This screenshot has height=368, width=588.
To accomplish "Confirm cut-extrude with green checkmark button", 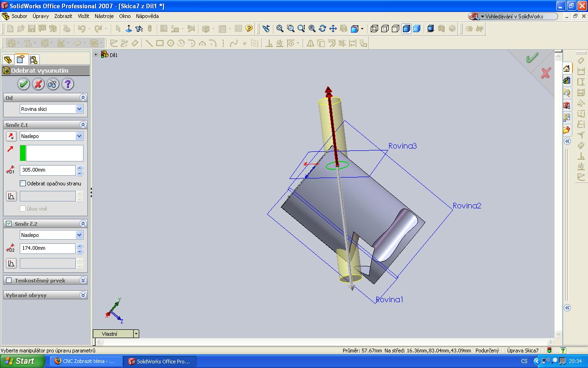I will [23, 84].
